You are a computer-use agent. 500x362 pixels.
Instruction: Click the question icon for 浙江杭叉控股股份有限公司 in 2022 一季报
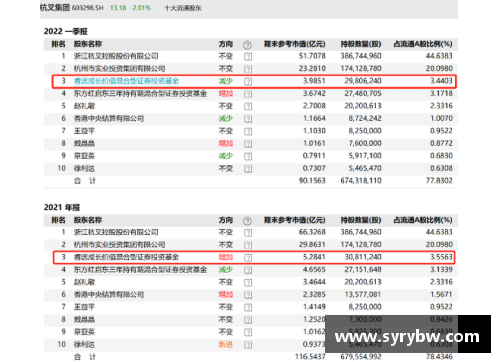(x=248, y=57)
